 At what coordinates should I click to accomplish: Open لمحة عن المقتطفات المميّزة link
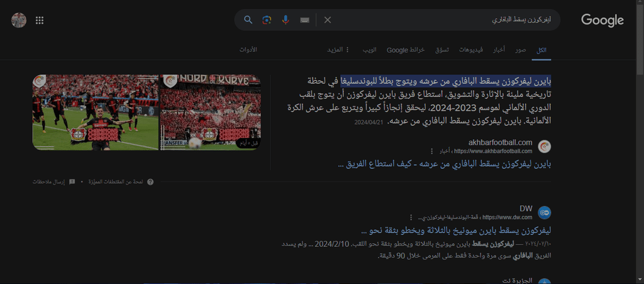pos(116,181)
